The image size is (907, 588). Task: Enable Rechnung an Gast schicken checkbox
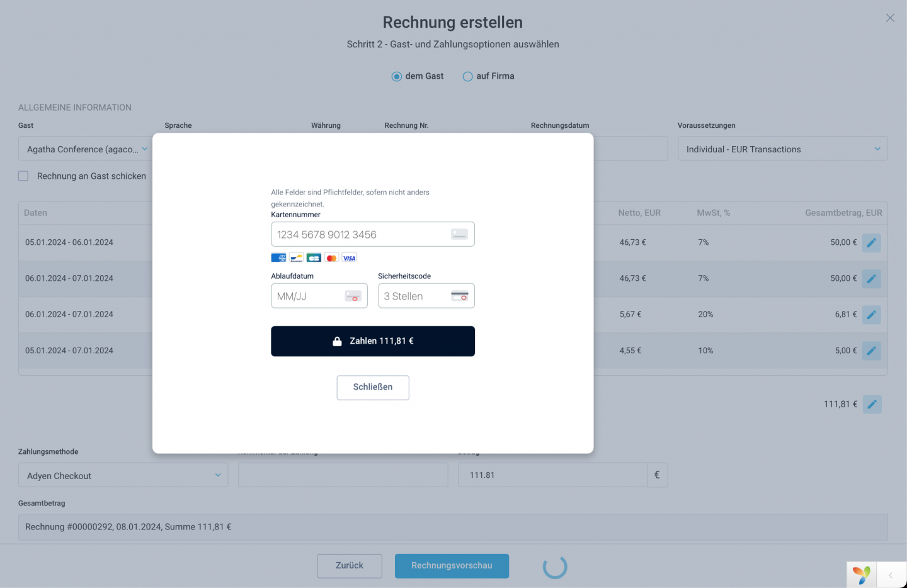[23, 176]
